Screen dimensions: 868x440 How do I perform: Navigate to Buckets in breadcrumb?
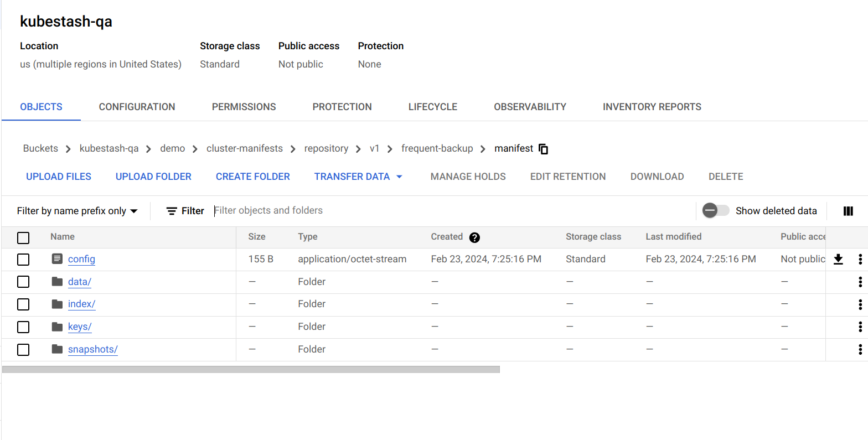(40, 148)
